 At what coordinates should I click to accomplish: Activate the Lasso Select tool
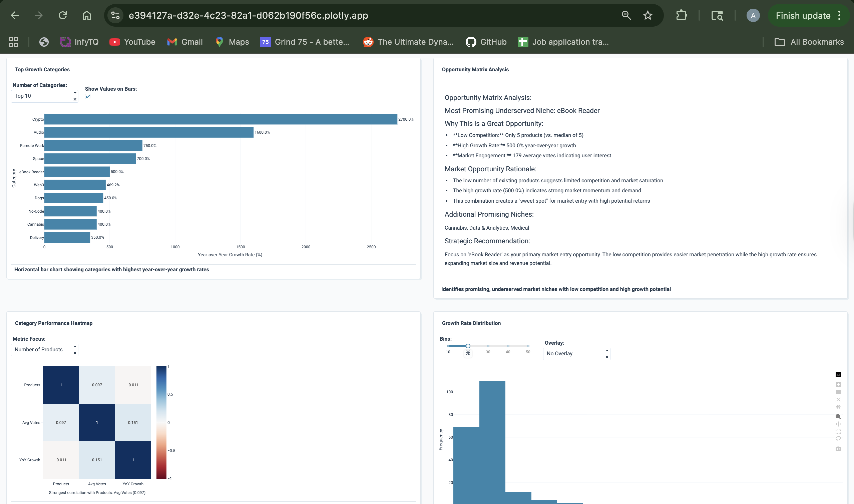pos(838,438)
